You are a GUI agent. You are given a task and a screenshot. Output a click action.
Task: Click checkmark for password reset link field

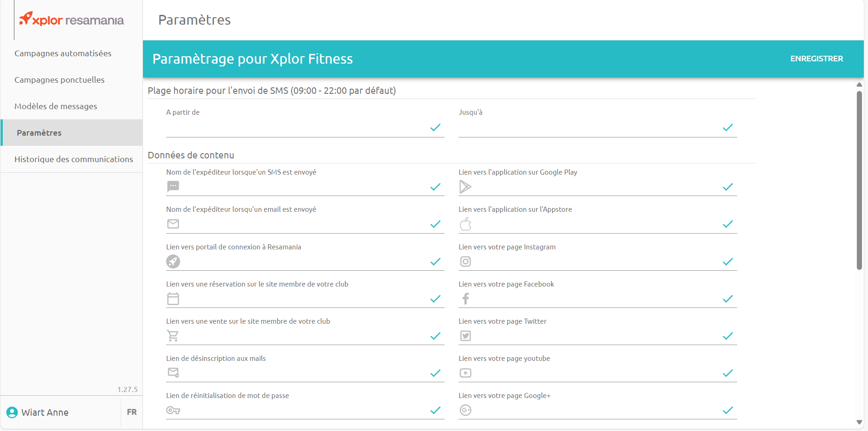pos(435,411)
